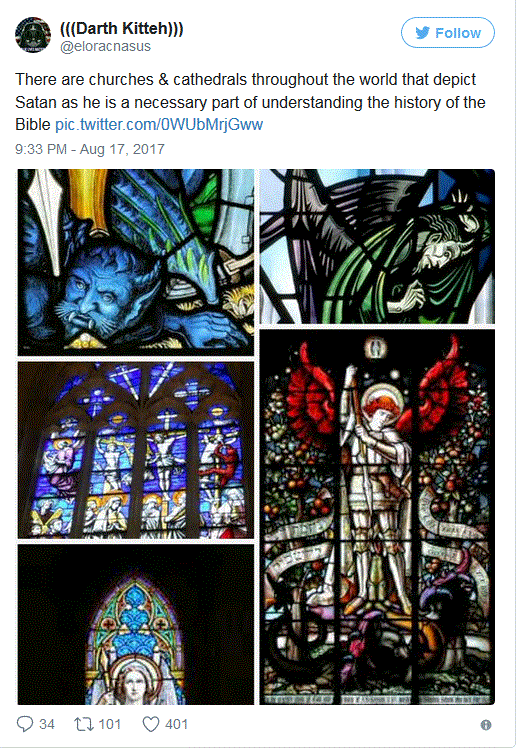Click the 101 retweets count
The width and height of the screenshot is (518, 748).
pyautogui.click(x=110, y=724)
